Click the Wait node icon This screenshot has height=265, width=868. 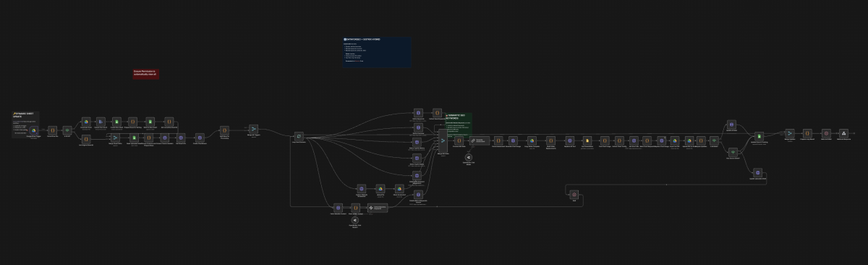(x=574, y=195)
